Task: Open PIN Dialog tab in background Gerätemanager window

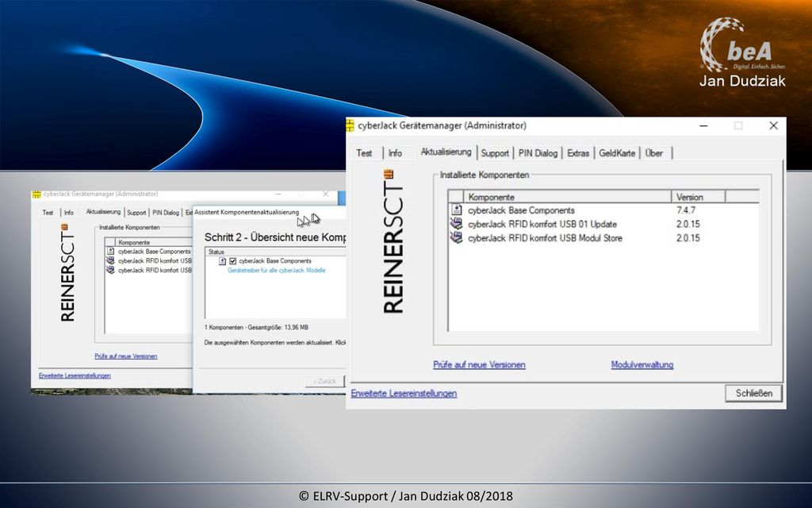Action: click(166, 213)
